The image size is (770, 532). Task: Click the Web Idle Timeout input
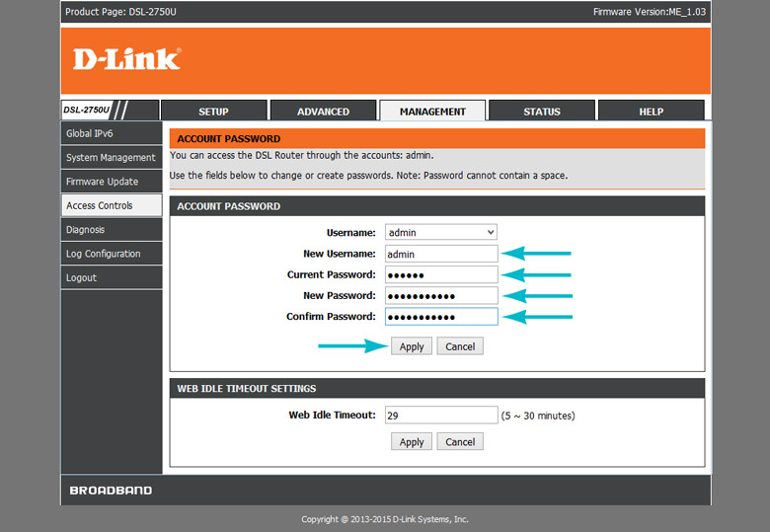pos(441,416)
